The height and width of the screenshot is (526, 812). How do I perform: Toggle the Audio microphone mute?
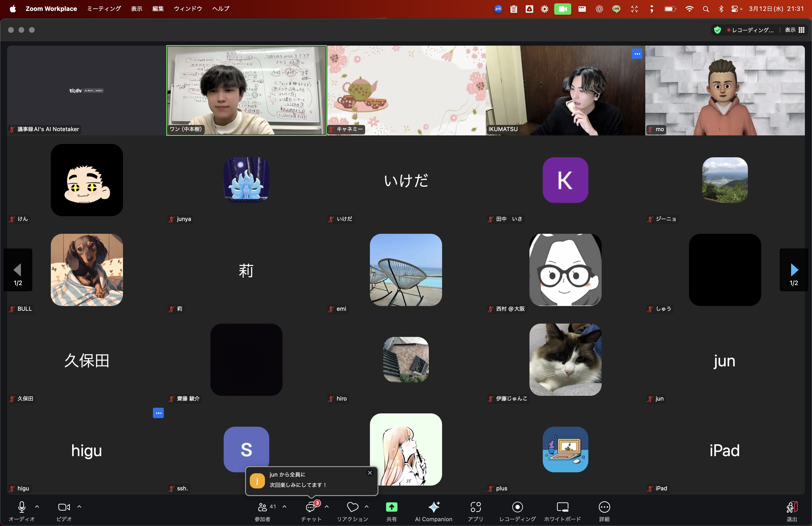coord(22,507)
